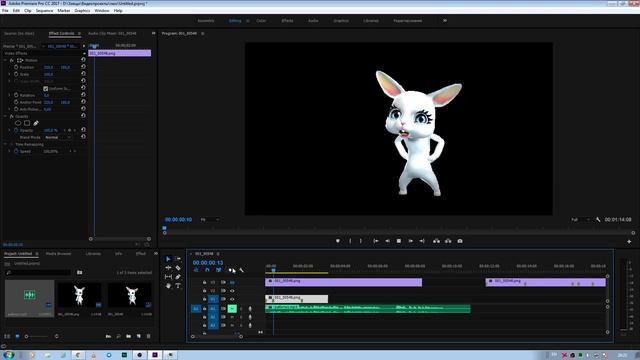640x360 pixels.
Task: Toggle V2 track output eye
Action: point(232,291)
